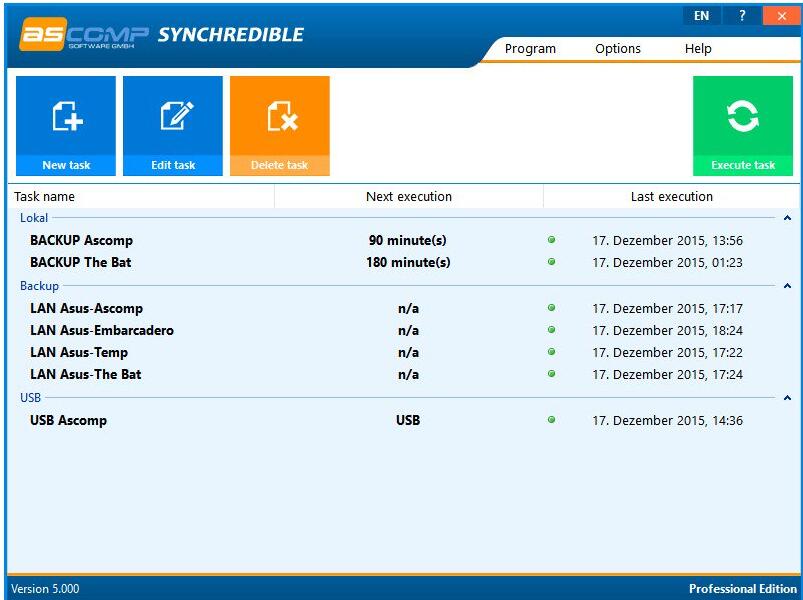
Task: Select the LAN Asus-The Bat task
Action: (x=86, y=374)
